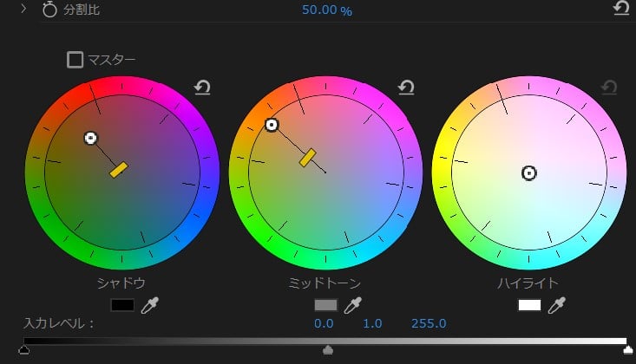The height and width of the screenshot is (364, 636).
Task: Reset the シャドウ color wheel
Action: [x=202, y=88]
